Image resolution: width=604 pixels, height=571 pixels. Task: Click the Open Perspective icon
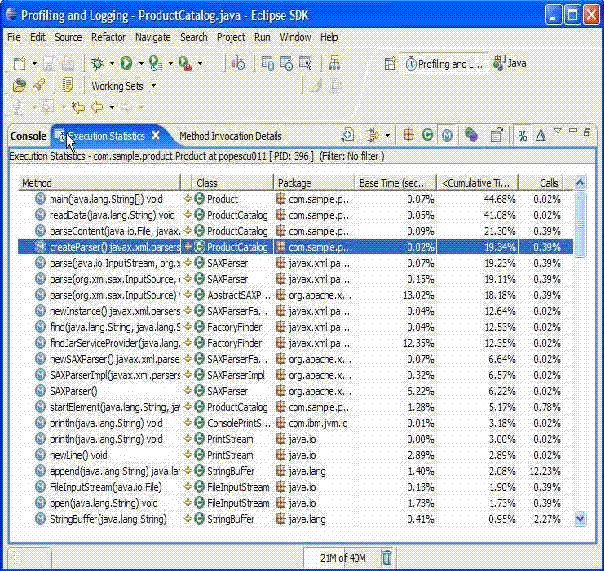(x=390, y=63)
